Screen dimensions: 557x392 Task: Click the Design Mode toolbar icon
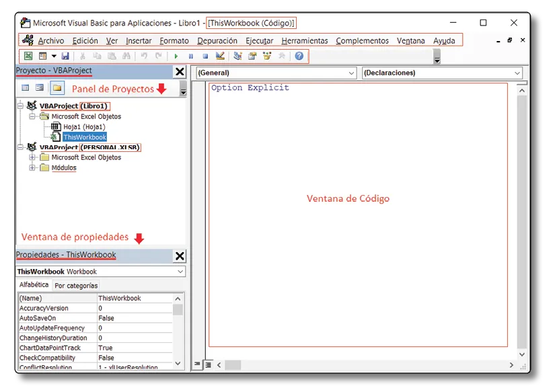pos(220,56)
